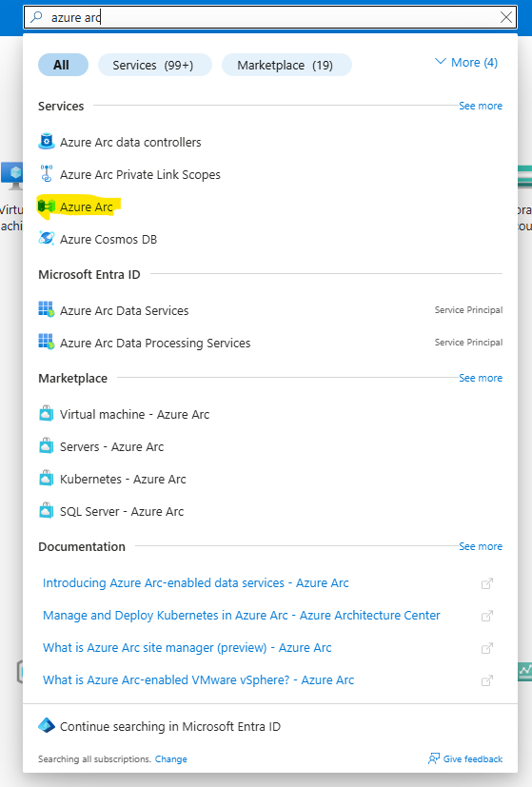Screen dimensions: 532x787
Task: Select the Azure Arc Data Services app icon
Action: [47, 310]
